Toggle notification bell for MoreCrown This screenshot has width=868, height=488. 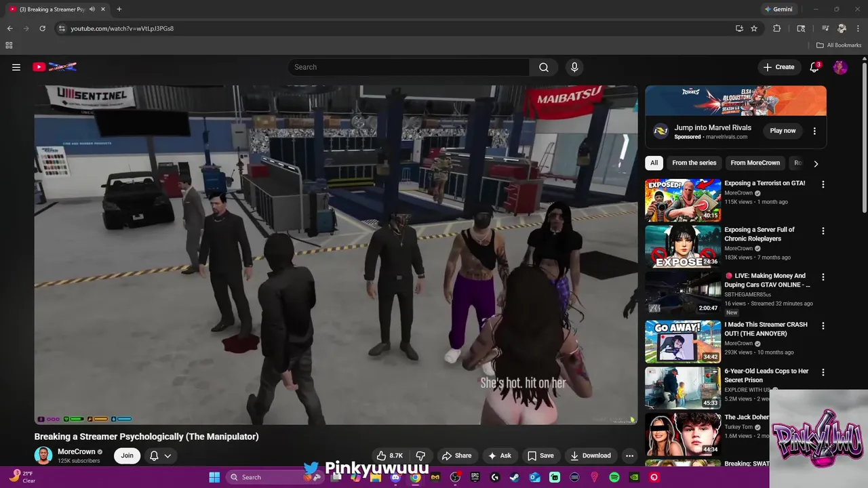[x=154, y=455]
